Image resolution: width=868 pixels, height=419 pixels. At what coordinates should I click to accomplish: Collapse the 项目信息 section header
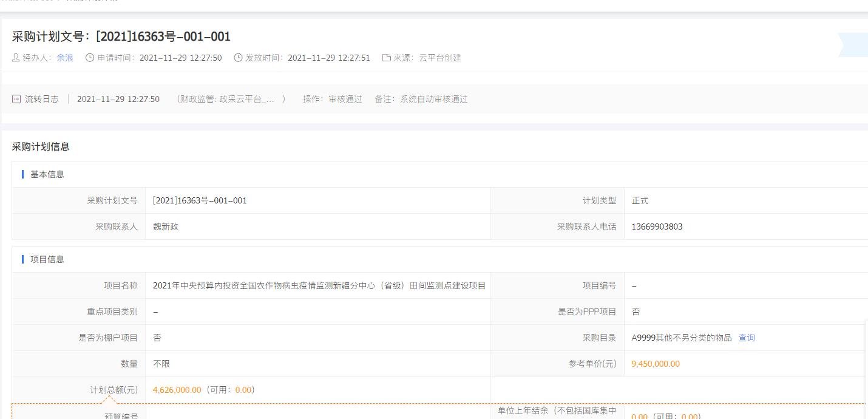(x=47, y=259)
